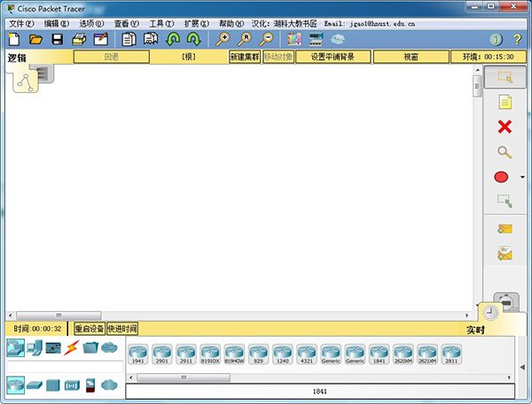Open the 文件 menu
Viewport: 532px width, 404px height.
(21, 24)
